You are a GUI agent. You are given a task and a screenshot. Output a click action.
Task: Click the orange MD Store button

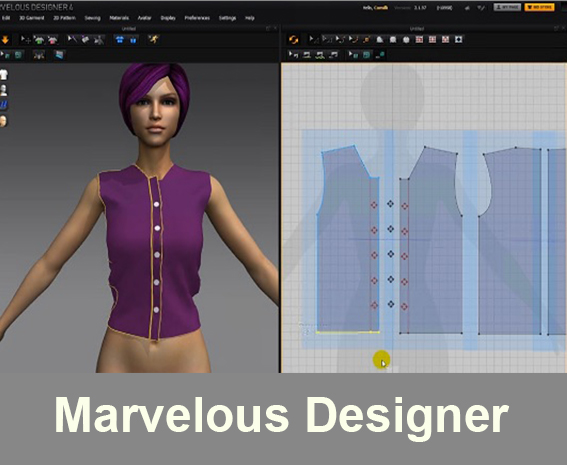540,7
